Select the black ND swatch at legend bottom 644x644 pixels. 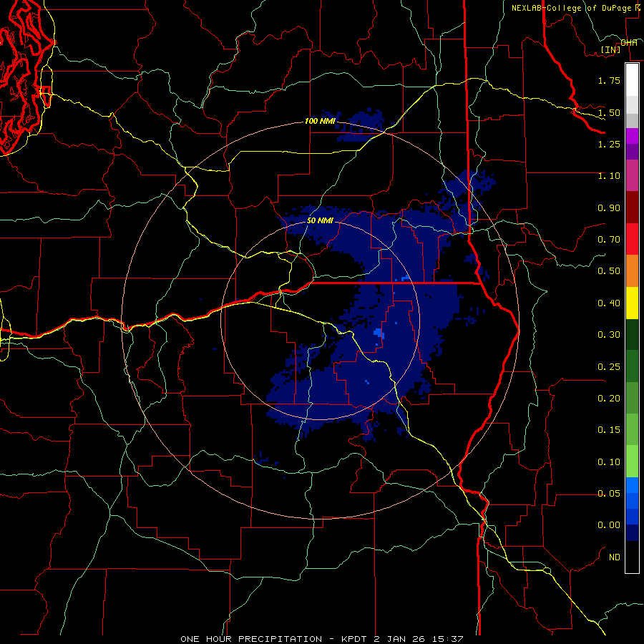point(632,557)
